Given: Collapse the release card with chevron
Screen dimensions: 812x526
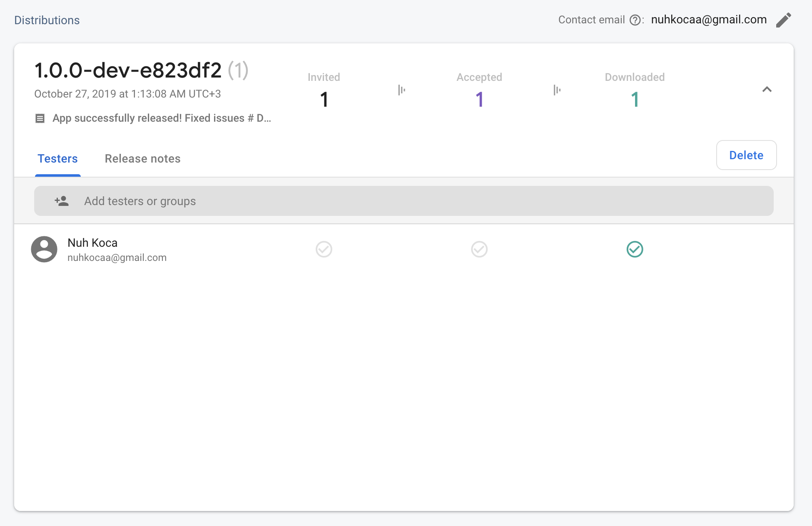Looking at the screenshot, I should (767, 90).
